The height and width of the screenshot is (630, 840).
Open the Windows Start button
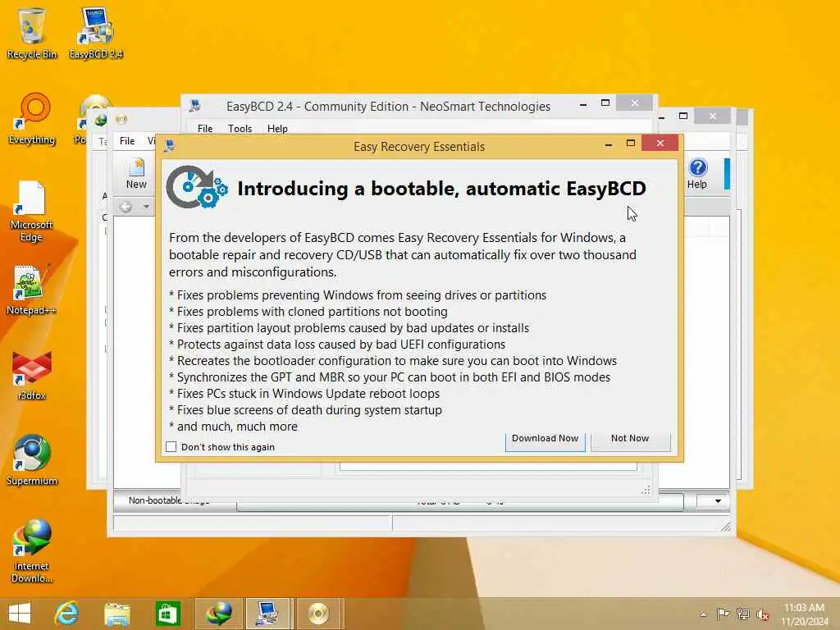[x=20, y=614]
